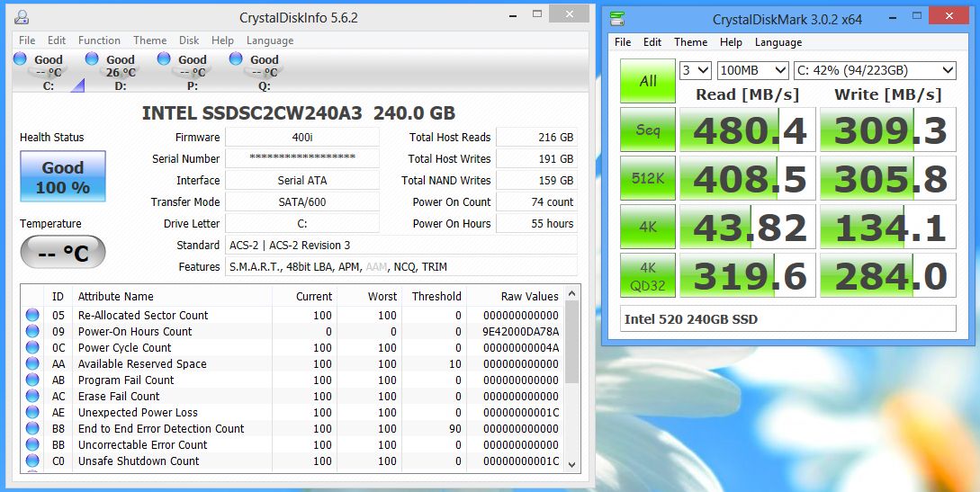Viewport: 980px width, 492px height.
Task: Open Disk menu in CrystalDiskInfo
Action: 189,40
